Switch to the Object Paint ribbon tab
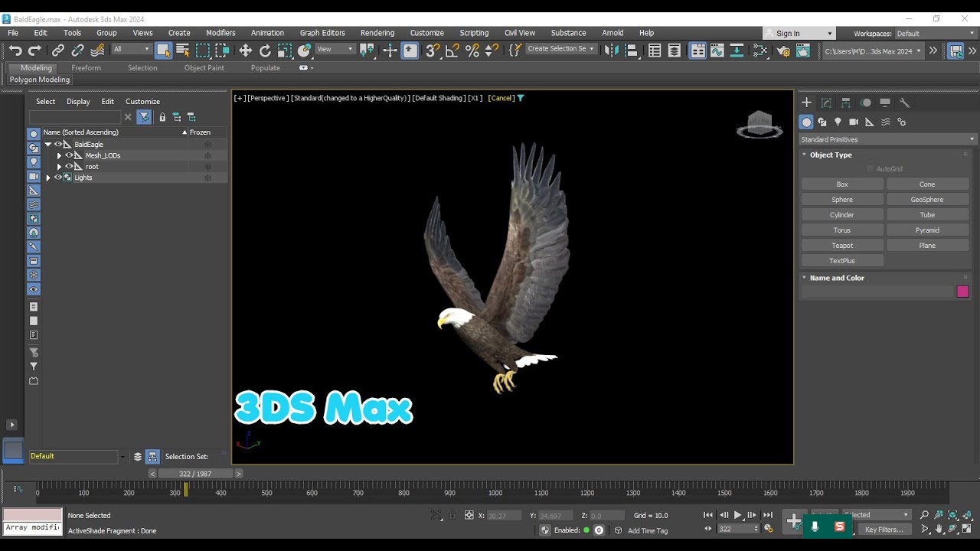The width and height of the screenshot is (980, 551). [204, 67]
